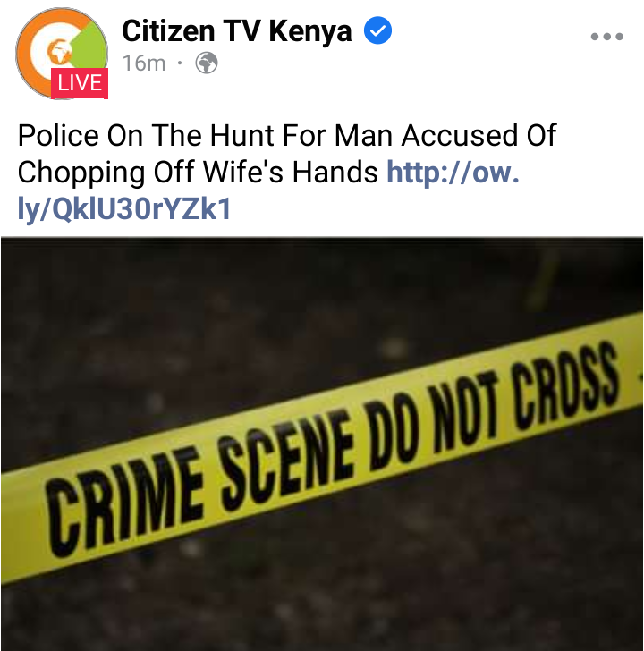Open the http://ow. shortened link
The image size is (644, 651).
coord(453,172)
